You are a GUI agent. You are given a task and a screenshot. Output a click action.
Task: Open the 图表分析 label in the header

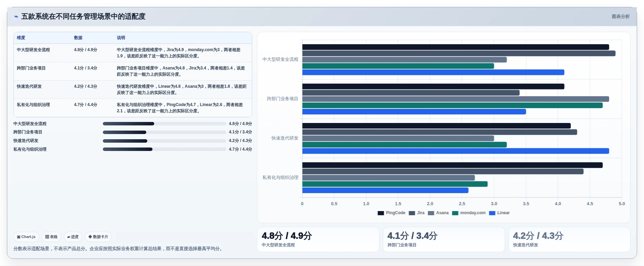pyautogui.click(x=621, y=17)
